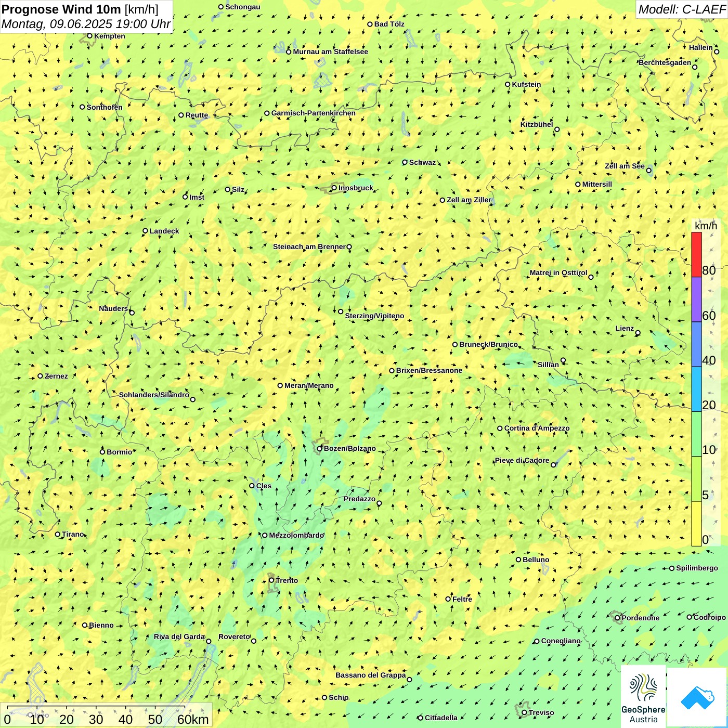Click the 'Schongau' label
This screenshot has width=728, height=728.
click(x=243, y=7)
